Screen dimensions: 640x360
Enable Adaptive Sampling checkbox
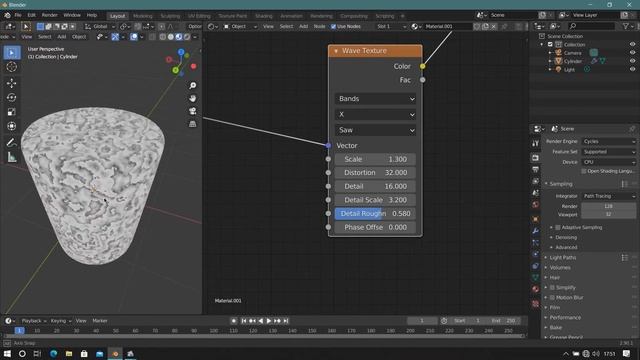tap(558, 227)
